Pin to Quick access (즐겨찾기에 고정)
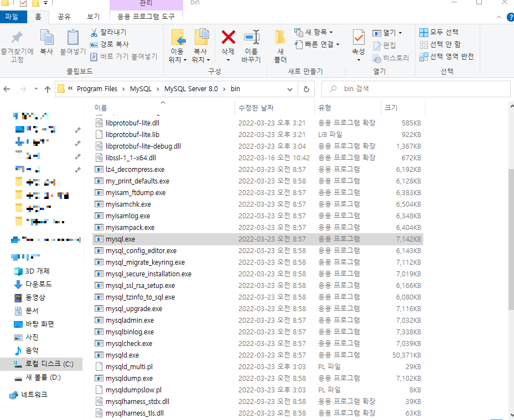Image resolution: width=514 pixels, height=420 pixels. click(17, 46)
